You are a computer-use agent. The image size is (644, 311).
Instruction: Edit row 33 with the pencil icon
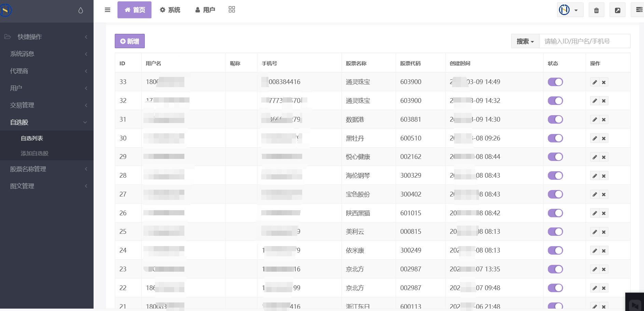click(x=595, y=82)
